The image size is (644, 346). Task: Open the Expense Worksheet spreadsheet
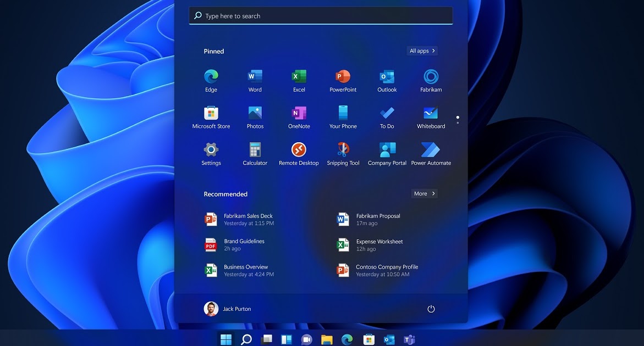pos(370,245)
